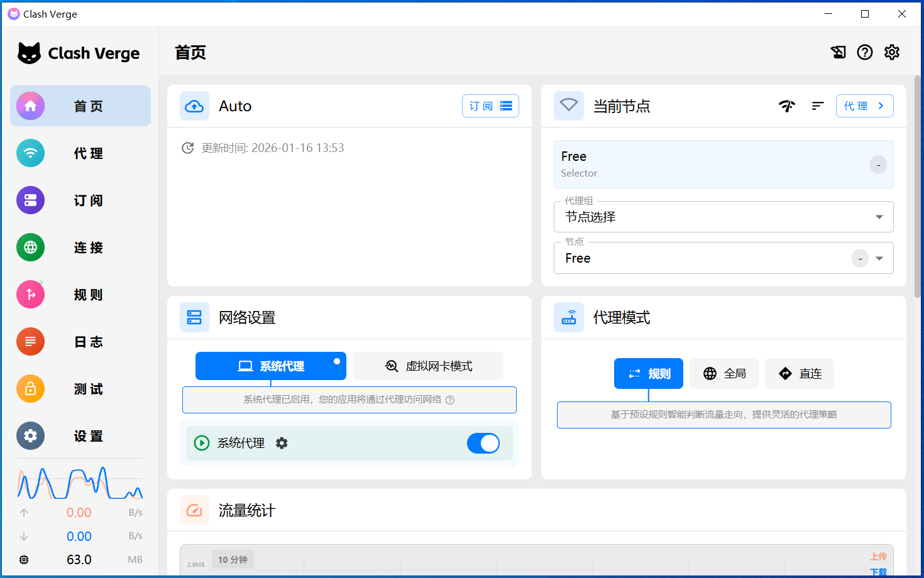
Task: Click the 订阅 button on Auto card
Action: coord(490,106)
